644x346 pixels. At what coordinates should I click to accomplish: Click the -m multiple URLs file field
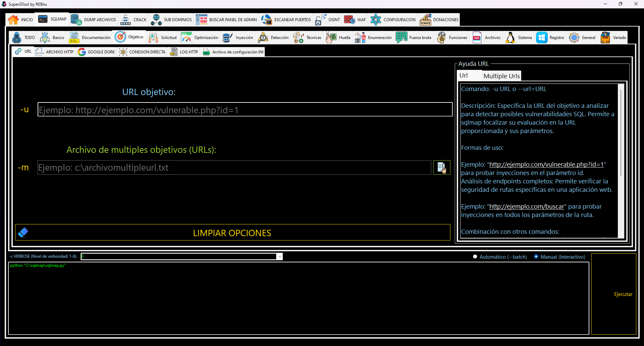tap(234, 167)
